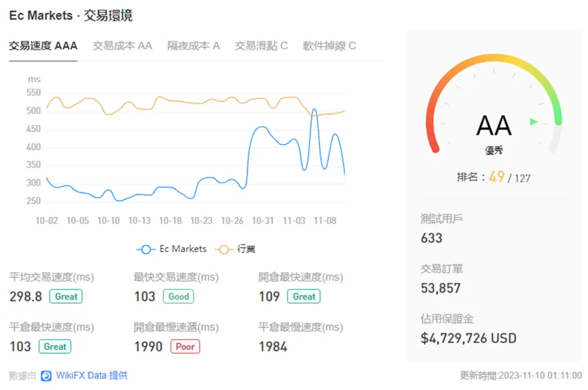
Task: Toggle the 行業 legend series
Action: click(235, 249)
